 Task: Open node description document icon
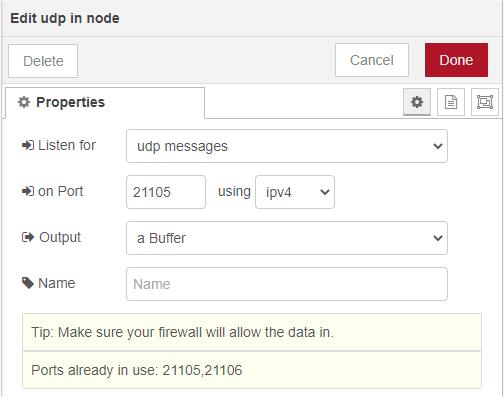(x=451, y=102)
